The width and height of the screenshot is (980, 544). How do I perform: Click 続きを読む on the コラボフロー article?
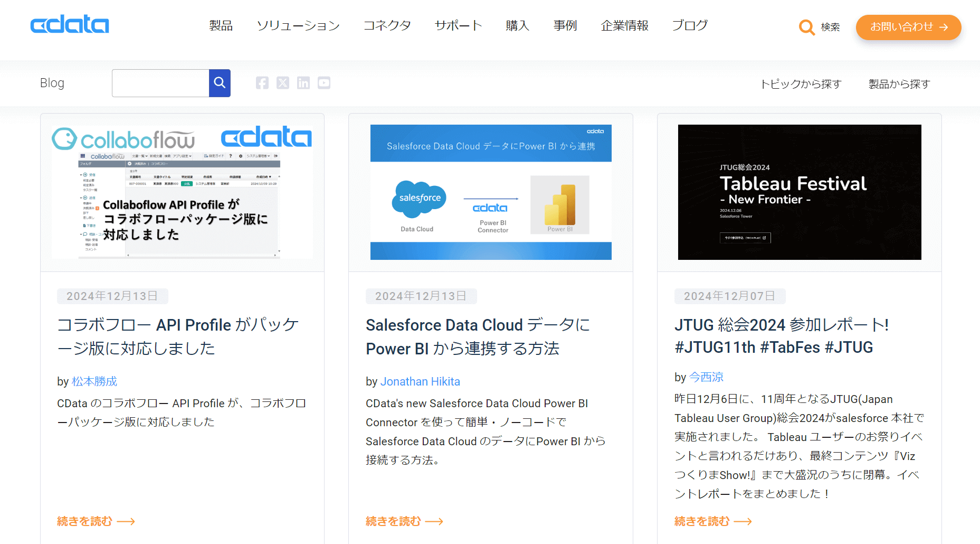(x=96, y=521)
